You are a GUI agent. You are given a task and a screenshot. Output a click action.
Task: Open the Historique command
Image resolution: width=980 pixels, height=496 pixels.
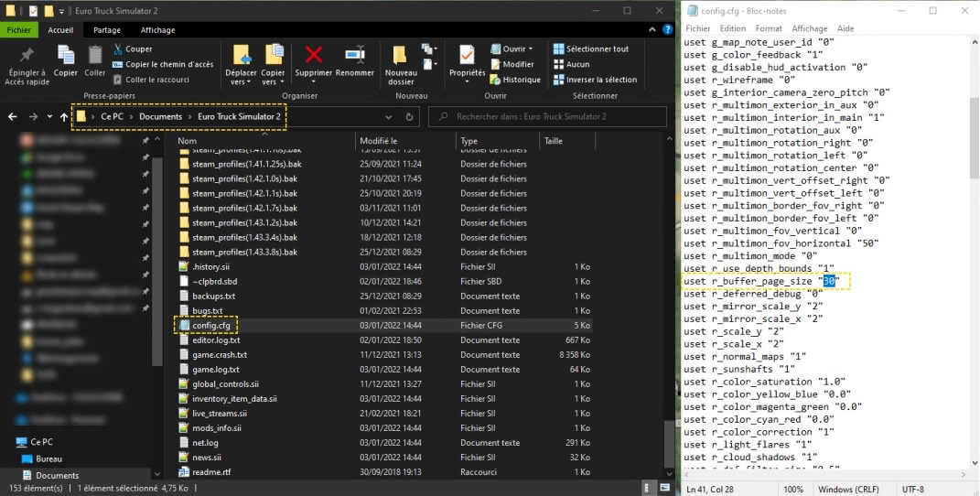[515, 80]
